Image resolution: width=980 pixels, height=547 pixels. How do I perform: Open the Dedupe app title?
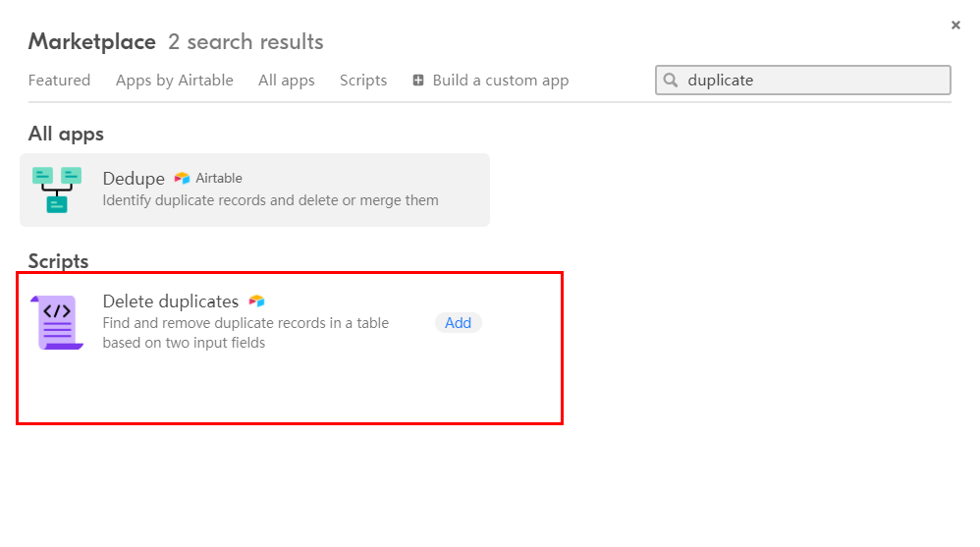[134, 178]
